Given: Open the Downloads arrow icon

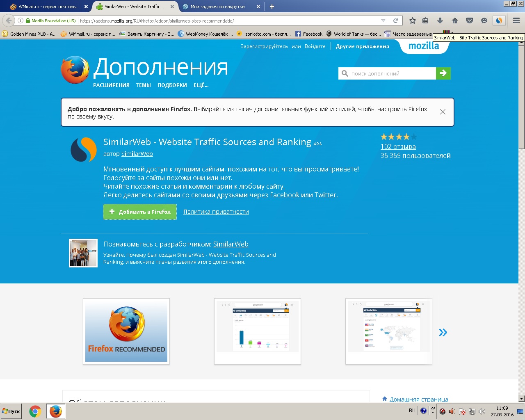Looking at the screenshot, I should click(440, 21).
